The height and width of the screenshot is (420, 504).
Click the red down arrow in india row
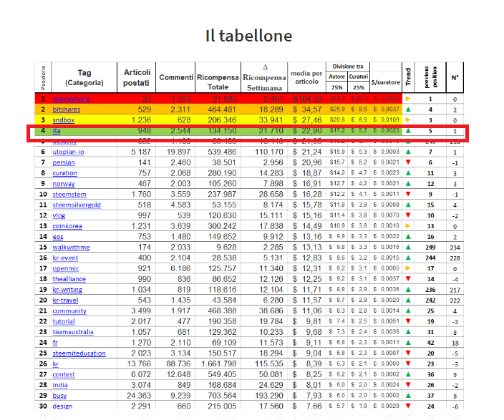pyautogui.click(x=408, y=385)
